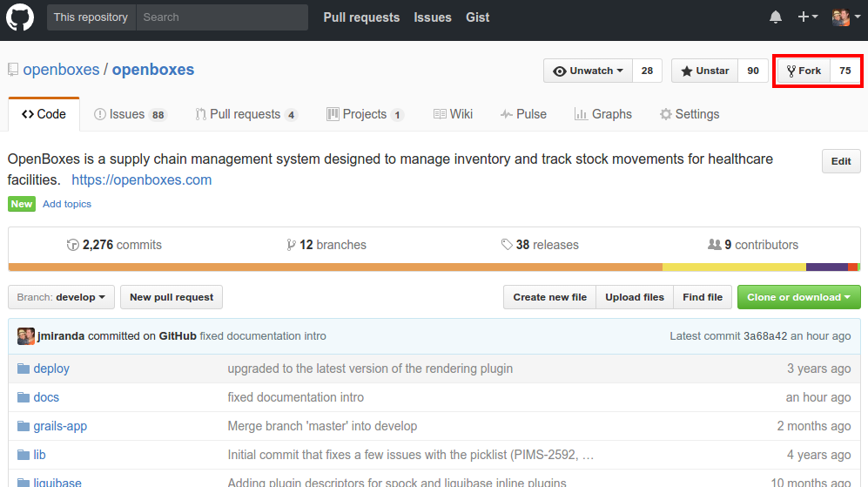Select the Code tab
Viewport: 868px width, 487px height.
click(x=44, y=114)
